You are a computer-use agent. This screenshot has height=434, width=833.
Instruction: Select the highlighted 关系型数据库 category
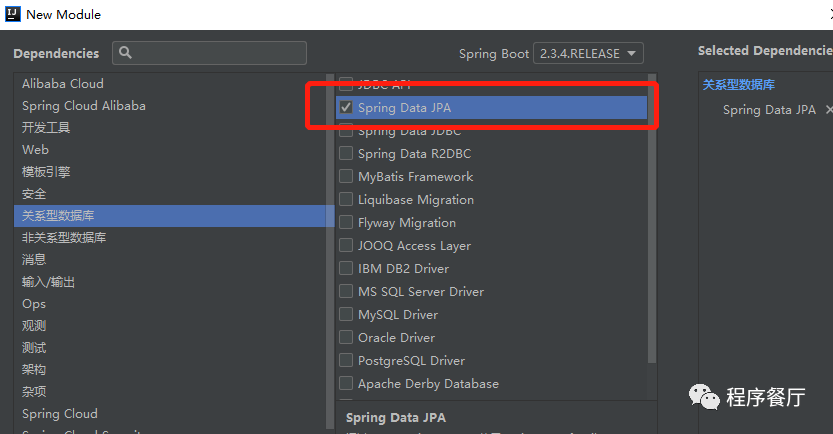point(174,216)
